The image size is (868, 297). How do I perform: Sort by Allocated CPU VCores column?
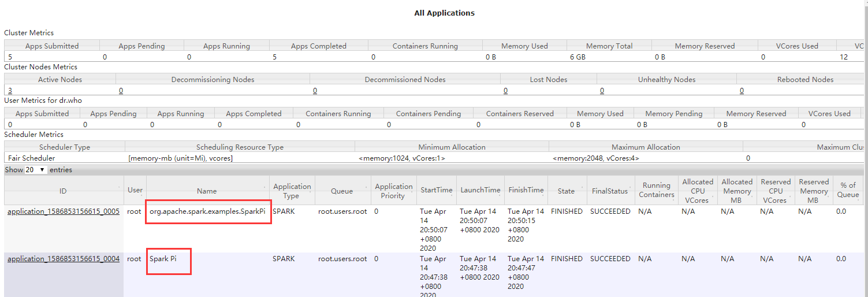coord(698,191)
